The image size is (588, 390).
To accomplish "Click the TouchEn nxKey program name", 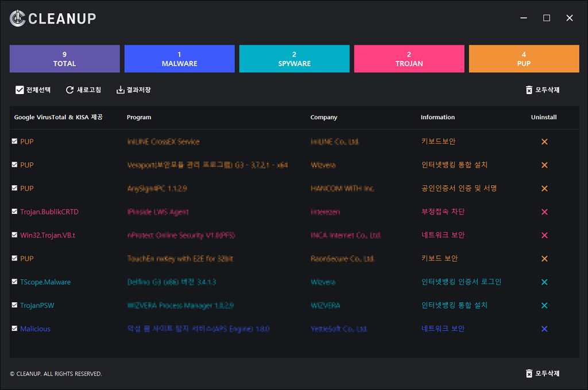I will tap(180, 259).
